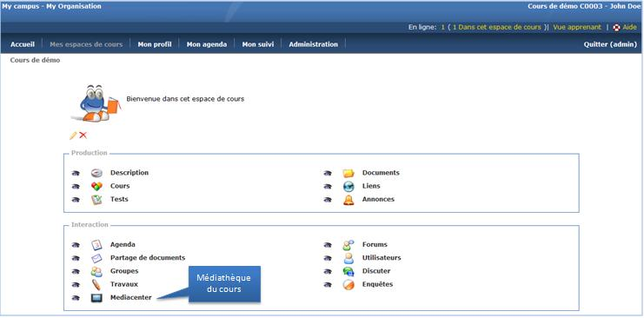Open the Cours link
The width and height of the screenshot is (644, 318).
120,186
